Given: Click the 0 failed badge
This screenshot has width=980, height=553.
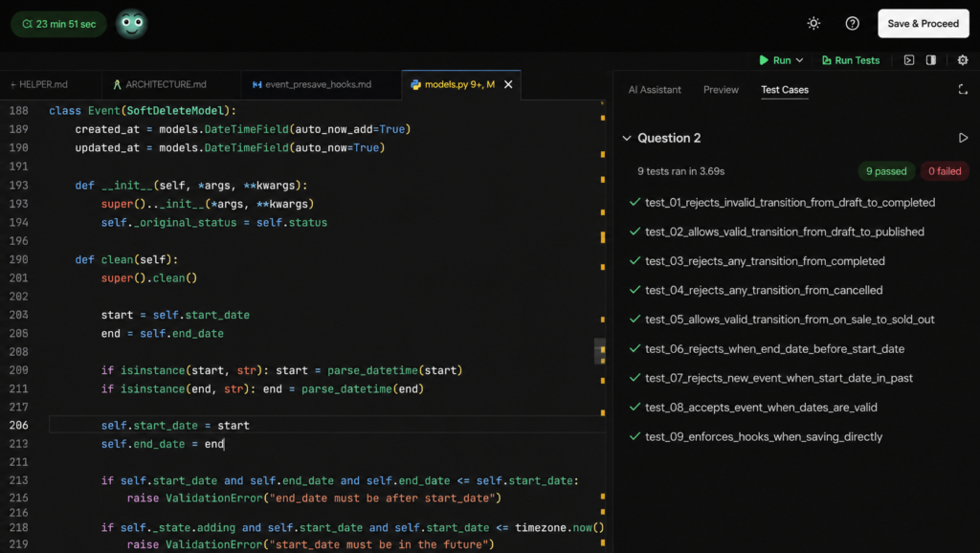Looking at the screenshot, I should click(945, 171).
